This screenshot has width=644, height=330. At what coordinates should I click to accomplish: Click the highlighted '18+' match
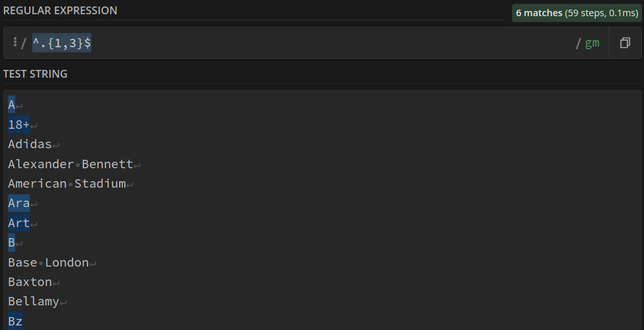click(x=19, y=124)
